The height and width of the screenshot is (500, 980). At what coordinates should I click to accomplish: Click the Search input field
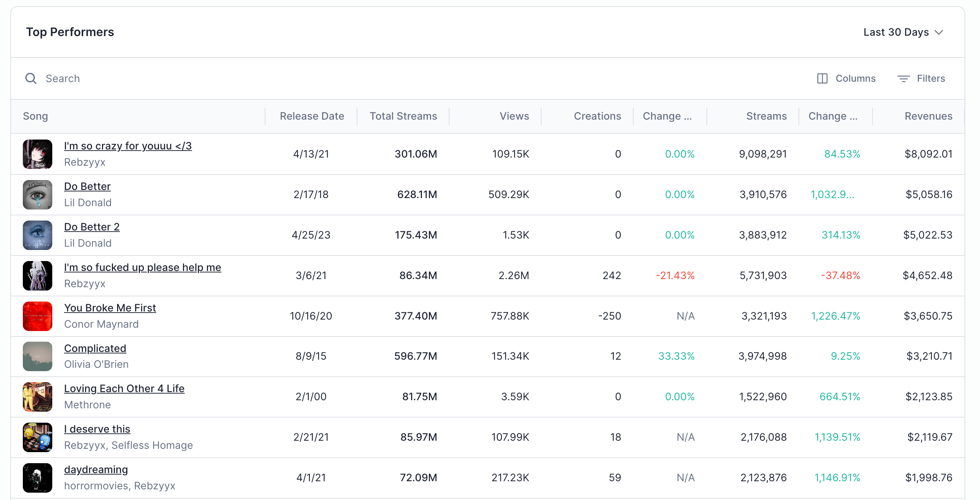click(x=228, y=78)
